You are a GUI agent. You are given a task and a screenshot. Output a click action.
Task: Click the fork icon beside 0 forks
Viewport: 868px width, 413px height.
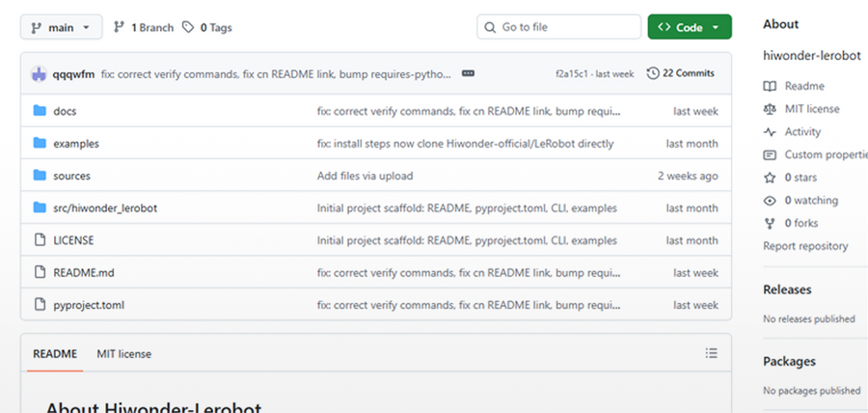[770, 224]
